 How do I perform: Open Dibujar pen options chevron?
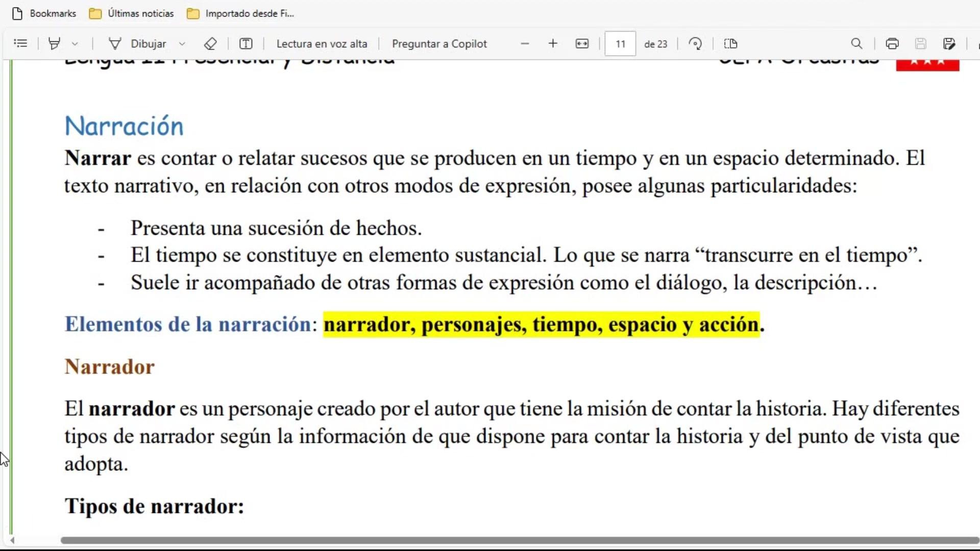coord(182,44)
